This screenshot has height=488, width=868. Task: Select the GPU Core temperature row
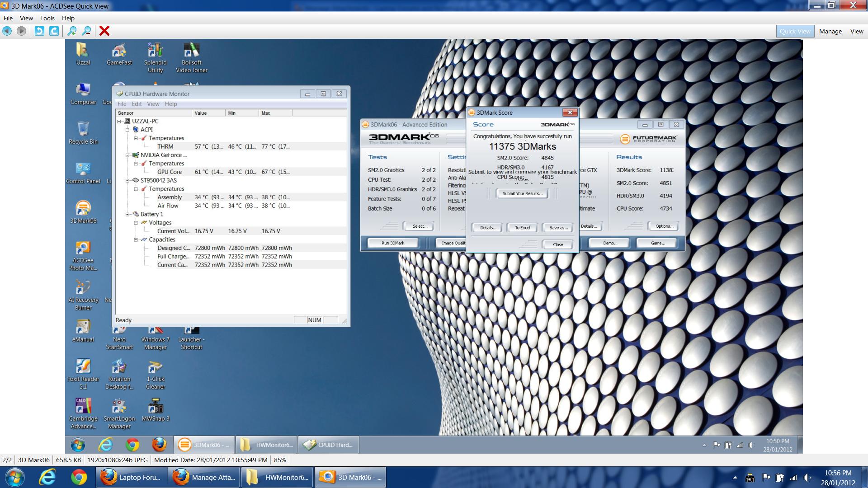point(231,172)
